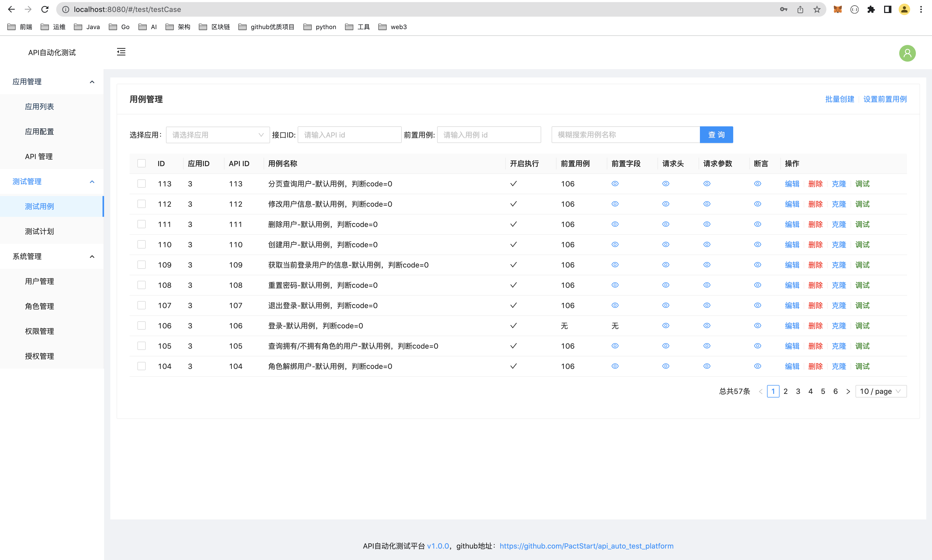Collapse the 应用管理 sidebar group

click(52, 82)
